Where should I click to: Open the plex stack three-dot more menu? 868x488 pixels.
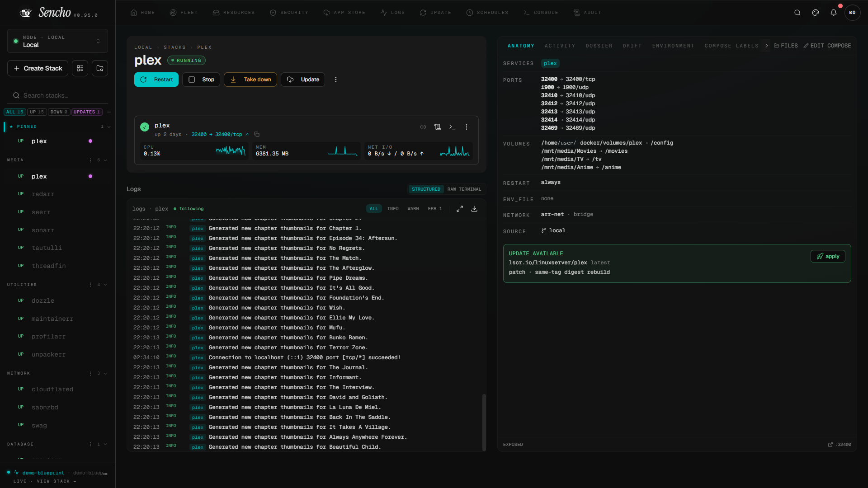[x=336, y=80]
